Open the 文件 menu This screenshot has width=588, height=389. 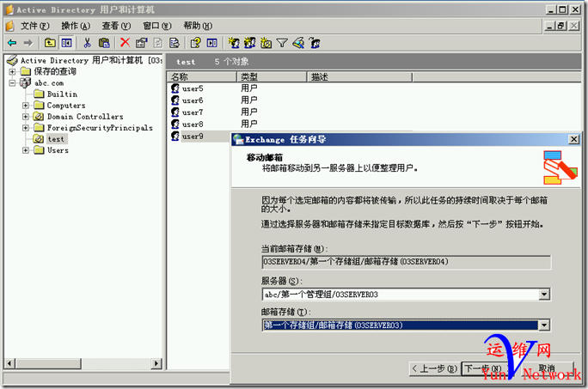tap(34, 26)
